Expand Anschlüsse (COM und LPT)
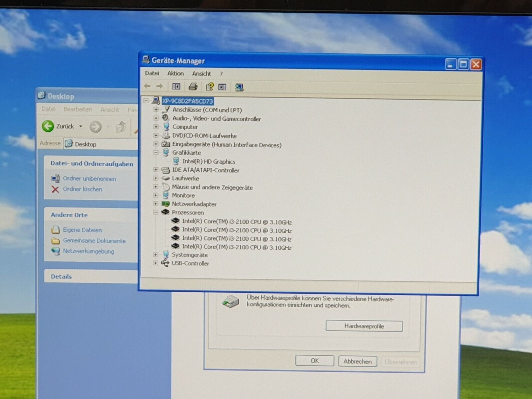 point(156,109)
